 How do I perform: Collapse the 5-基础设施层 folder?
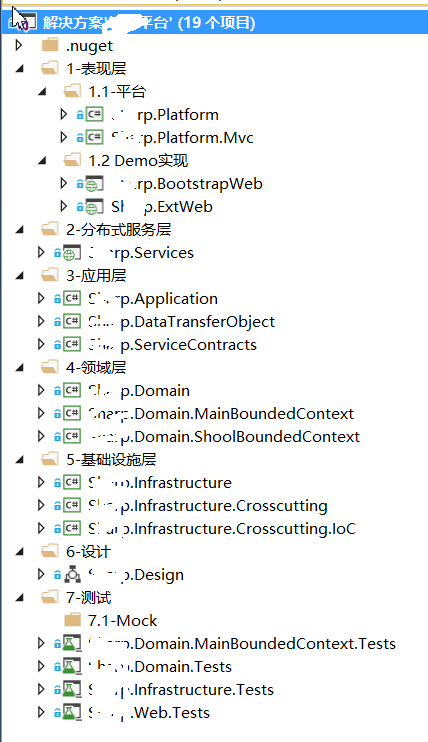click(x=19, y=460)
